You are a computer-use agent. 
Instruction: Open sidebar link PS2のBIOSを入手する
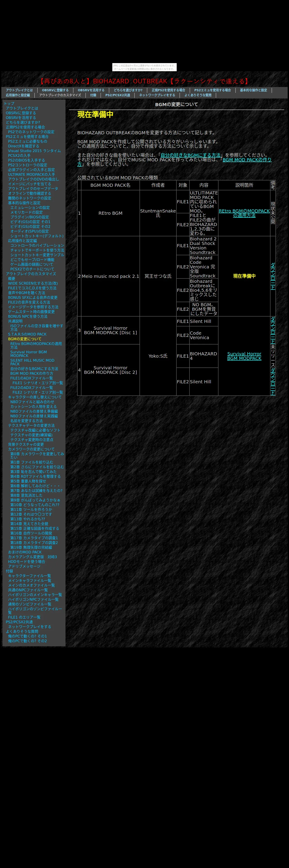(x=26, y=160)
